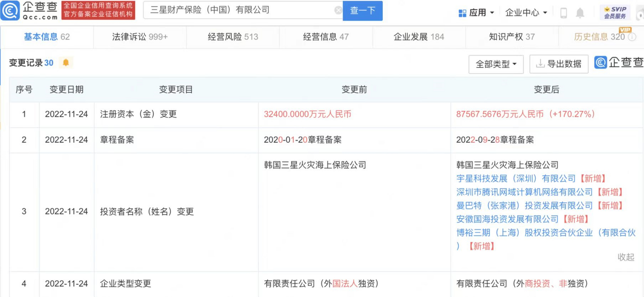Click the info circle icon next to 历史信息
Image resolution: width=644 pixels, height=297 pixels.
tap(632, 37)
